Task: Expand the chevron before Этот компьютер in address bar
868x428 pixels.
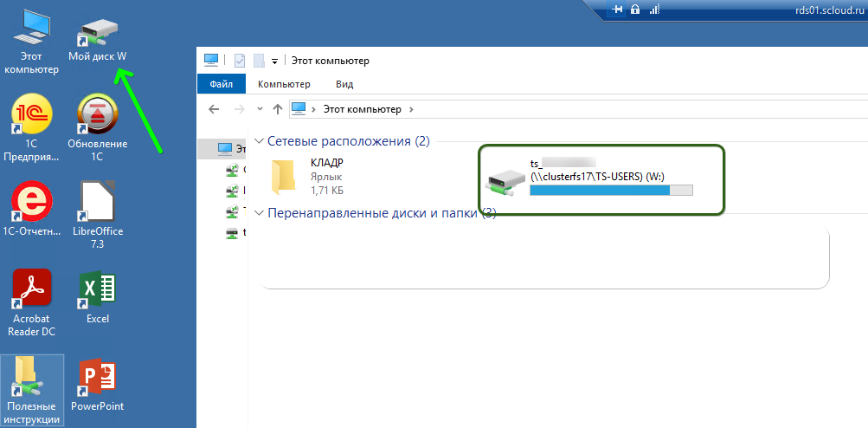Action: [x=313, y=109]
